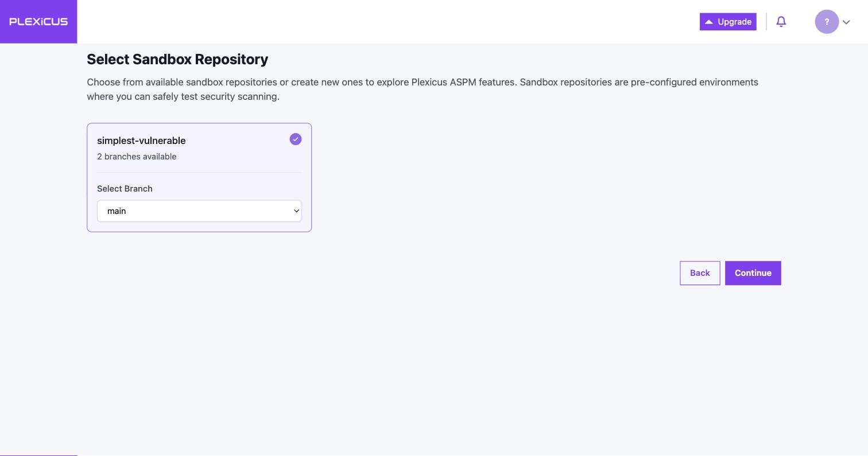Open the notifications bell
This screenshot has height=456, width=868.
coord(781,22)
